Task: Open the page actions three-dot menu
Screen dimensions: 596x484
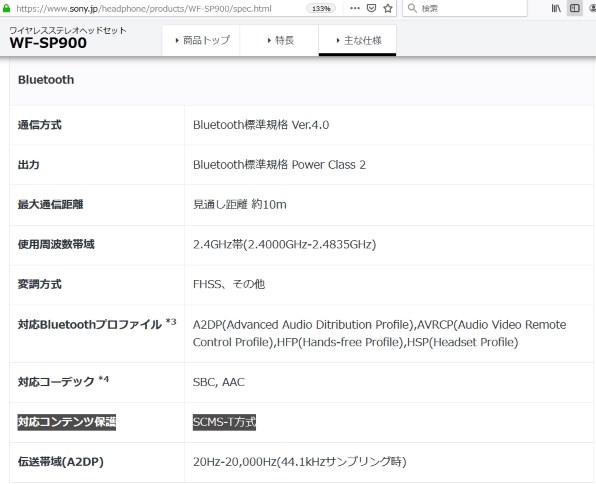Action: pos(355,8)
